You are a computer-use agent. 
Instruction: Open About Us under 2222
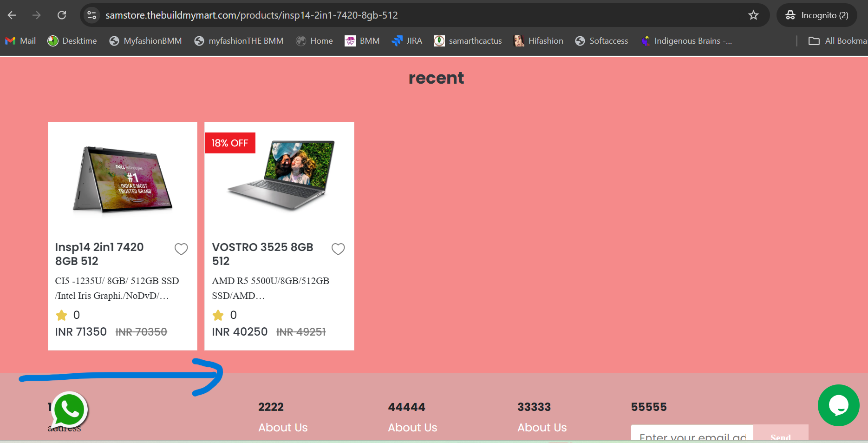click(283, 428)
